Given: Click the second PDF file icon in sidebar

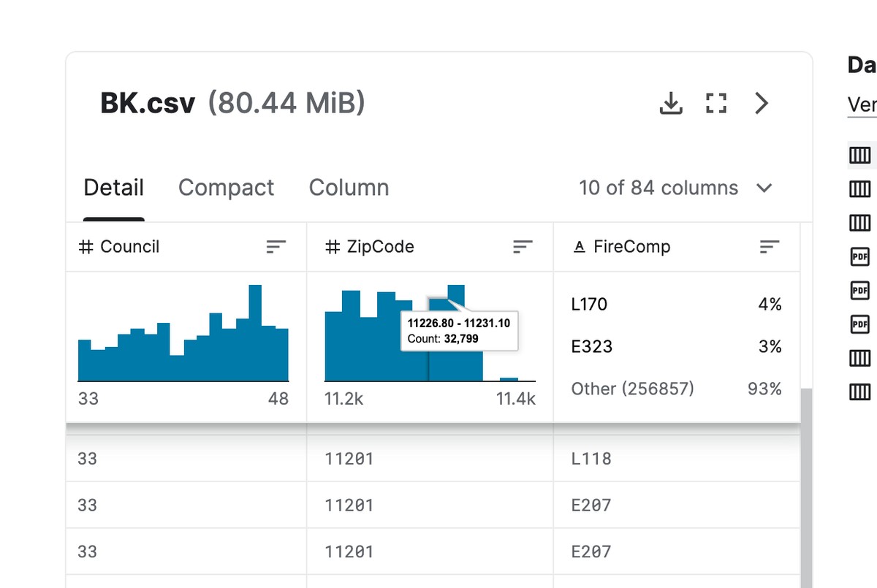Looking at the screenshot, I should [860, 290].
